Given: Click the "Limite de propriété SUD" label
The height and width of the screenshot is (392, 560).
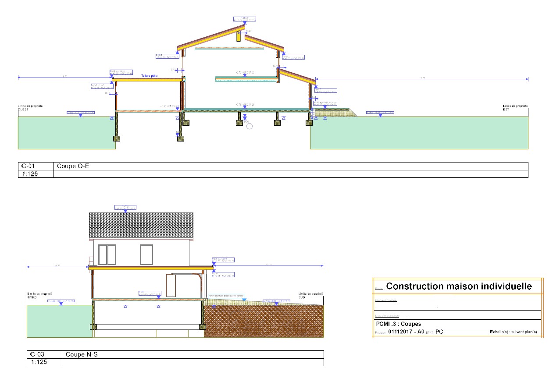Looking at the screenshot, I should pyautogui.click(x=310, y=296).
